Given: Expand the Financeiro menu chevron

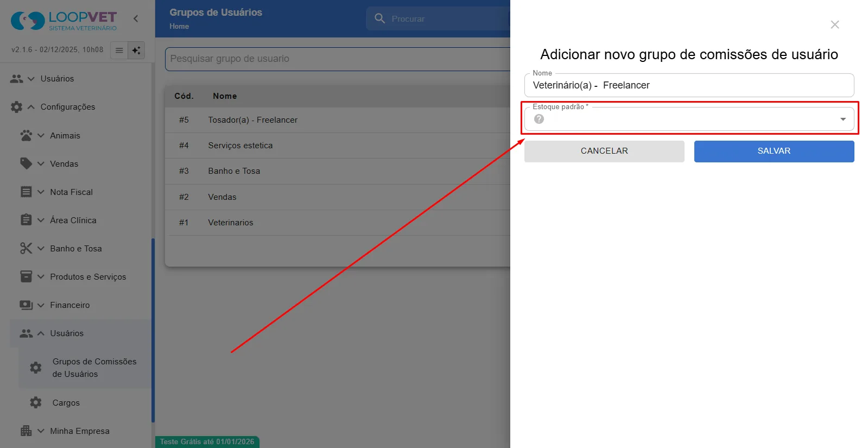Looking at the screenshot, I should tap(41, 305).
